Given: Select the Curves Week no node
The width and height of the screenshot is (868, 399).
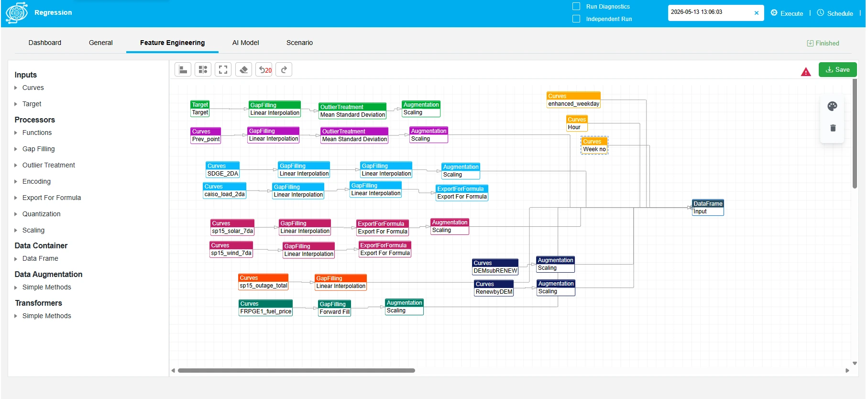Looking at the screenshot, I should click(x=594, y=145).
